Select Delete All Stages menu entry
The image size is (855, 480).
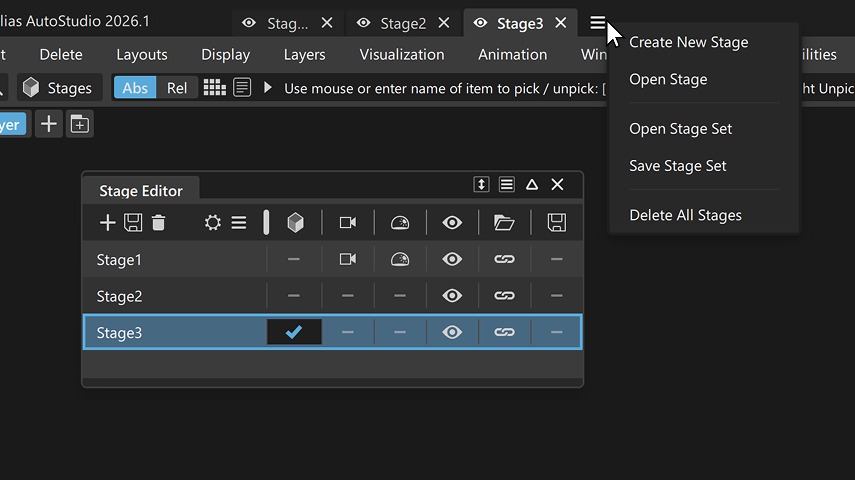(x=685, y=215)
